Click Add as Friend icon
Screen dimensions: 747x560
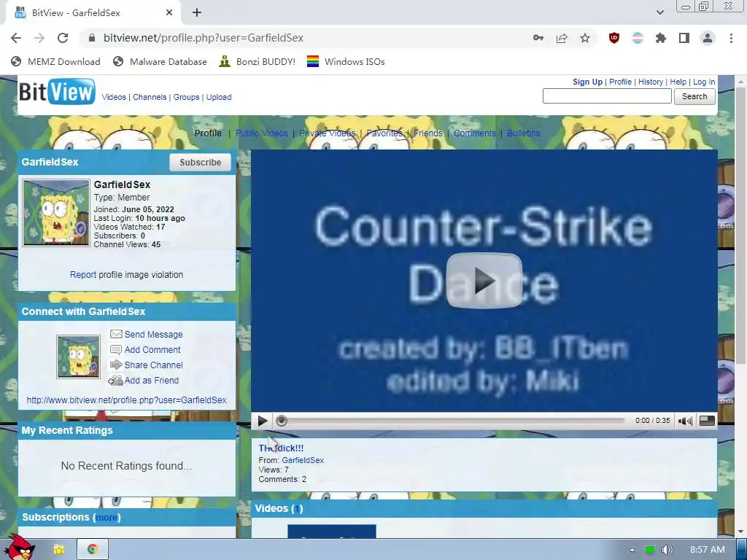(x=115, y=381)
